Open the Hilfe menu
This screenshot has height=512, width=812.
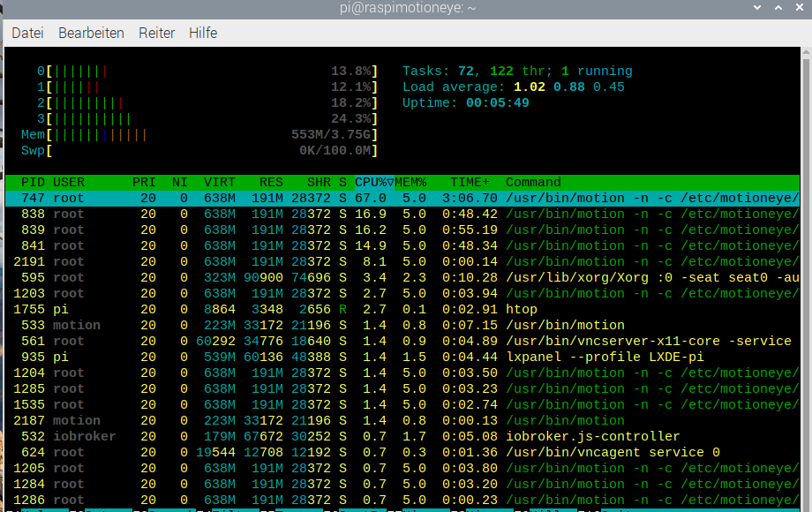tap(203, 33)
